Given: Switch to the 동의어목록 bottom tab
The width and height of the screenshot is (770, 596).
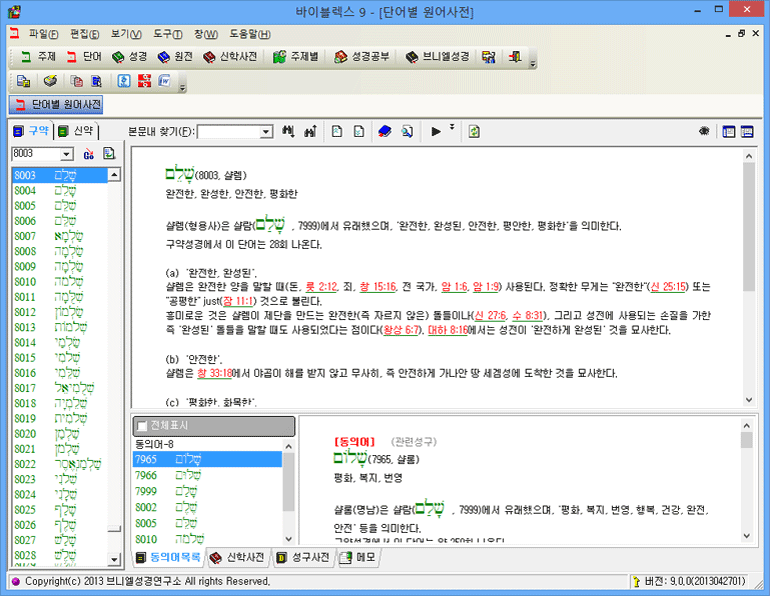Looking at the screenshot, I should tap(168, 558).
